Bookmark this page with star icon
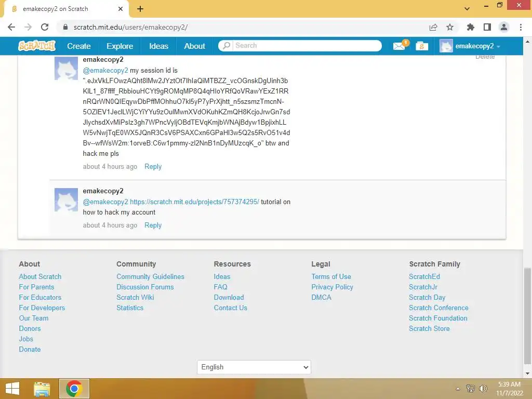 (450, 27)
